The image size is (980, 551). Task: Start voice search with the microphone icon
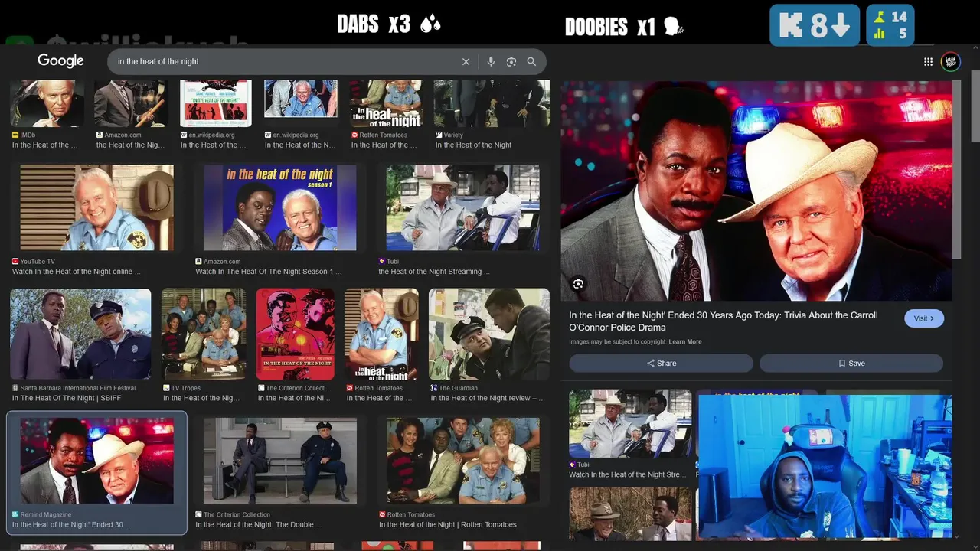(x=491, y=62)
